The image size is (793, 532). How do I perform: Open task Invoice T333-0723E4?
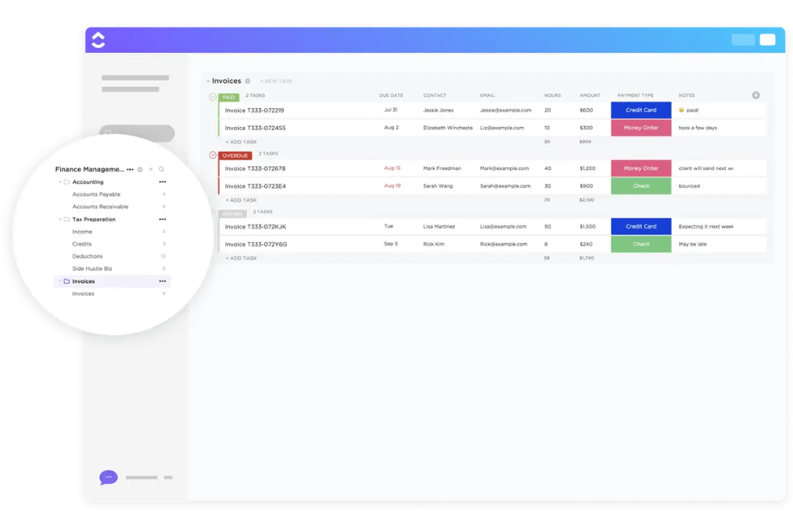(x=255, y=186)
